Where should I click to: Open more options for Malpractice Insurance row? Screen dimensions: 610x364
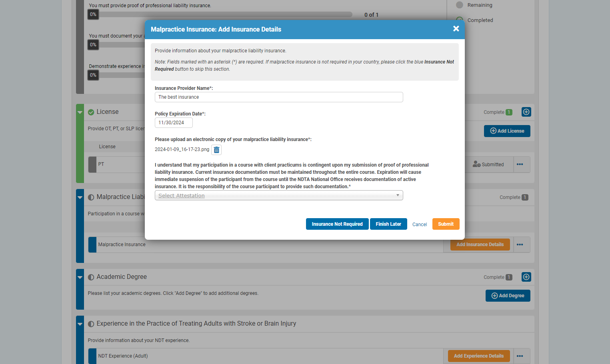click(x=520, y=245)
